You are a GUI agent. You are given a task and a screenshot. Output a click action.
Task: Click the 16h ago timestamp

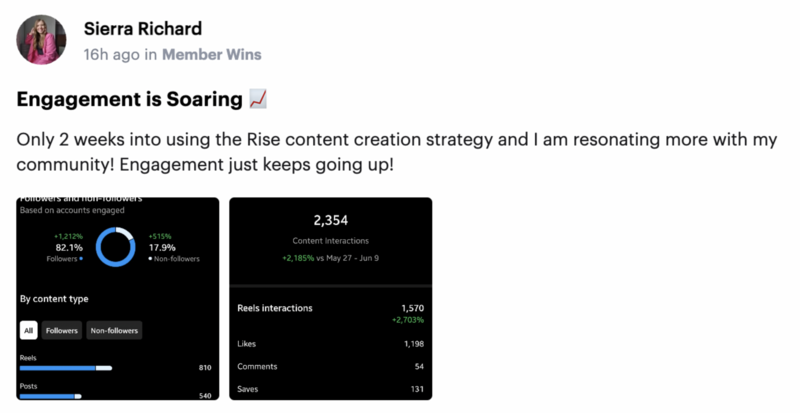point(111,55)
